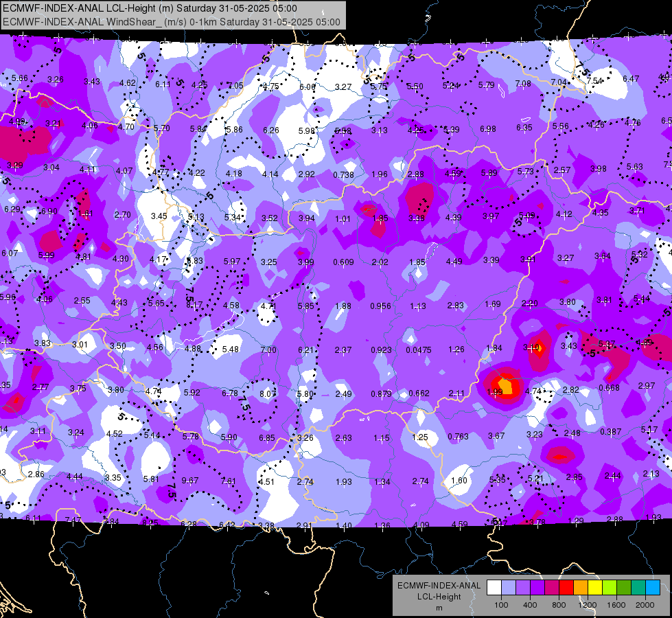Click the legend tick label 800
This screenshot has height=618, width=672.
pyautogui.click(x=559, y=605)
